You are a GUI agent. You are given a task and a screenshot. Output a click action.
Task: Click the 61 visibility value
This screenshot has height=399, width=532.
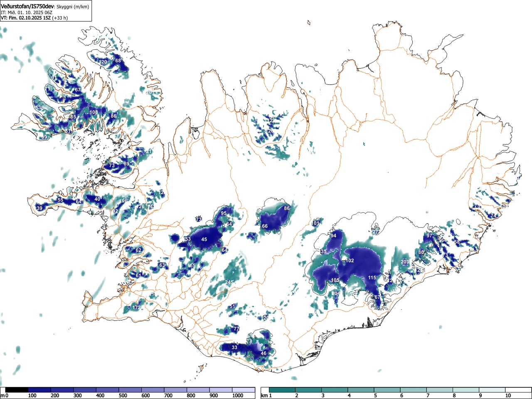click(138, 275)
